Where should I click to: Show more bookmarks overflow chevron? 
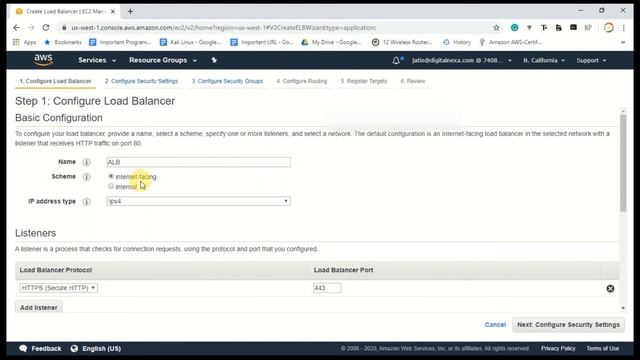[x=623, y=42]
